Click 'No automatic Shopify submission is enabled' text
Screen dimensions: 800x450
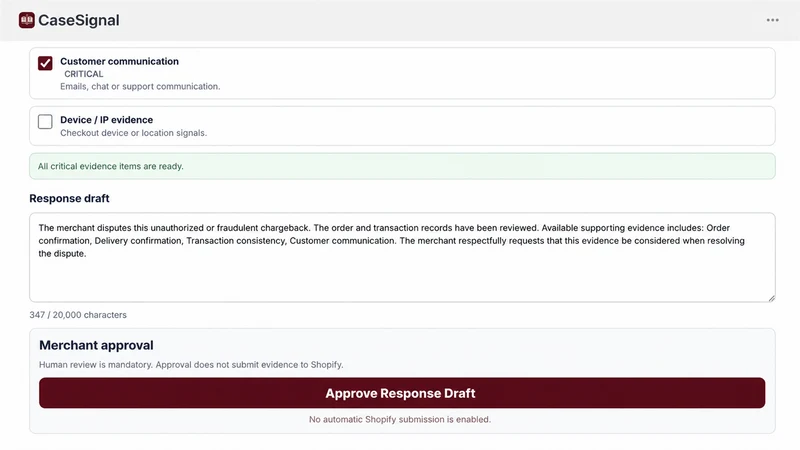400,419
